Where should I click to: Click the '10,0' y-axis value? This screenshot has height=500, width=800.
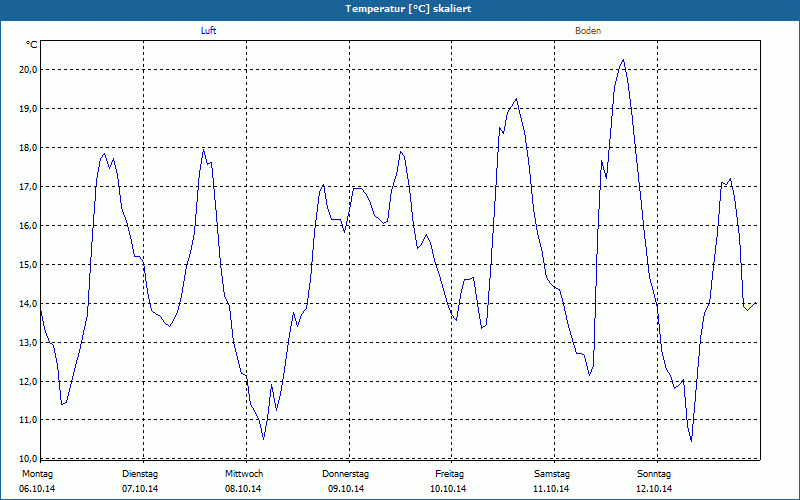point(29,458)
